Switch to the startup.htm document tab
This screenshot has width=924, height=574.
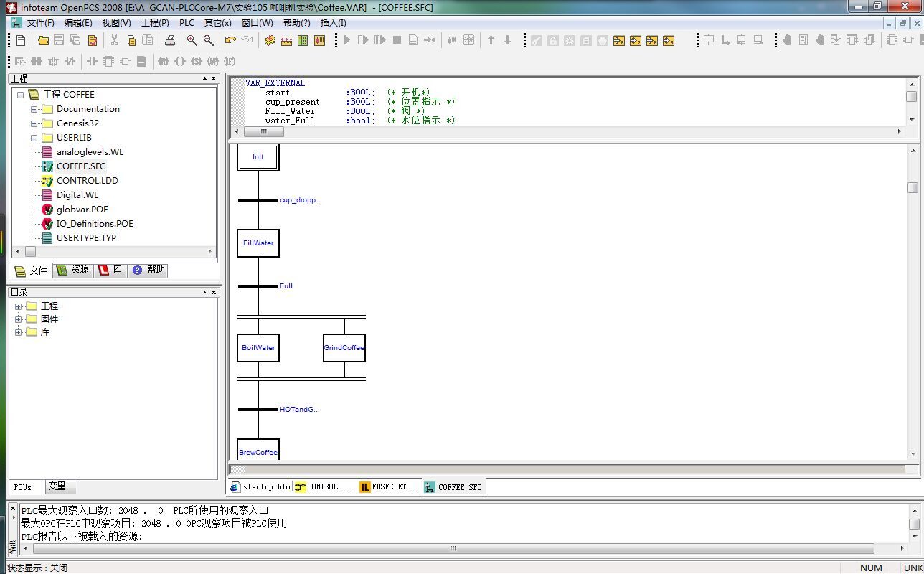(x=260, y=486)
